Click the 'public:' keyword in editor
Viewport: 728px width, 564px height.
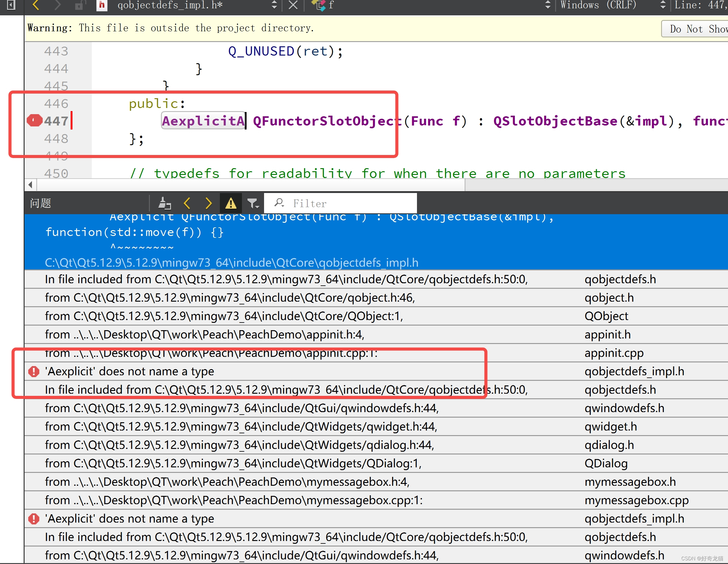157,104
